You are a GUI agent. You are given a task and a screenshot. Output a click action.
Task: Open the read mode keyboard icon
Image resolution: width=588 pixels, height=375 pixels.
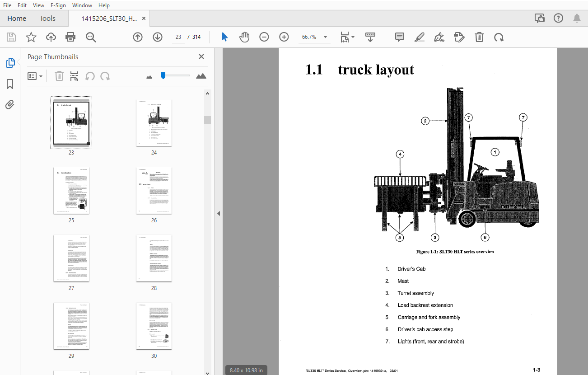[x=370, y=37]
